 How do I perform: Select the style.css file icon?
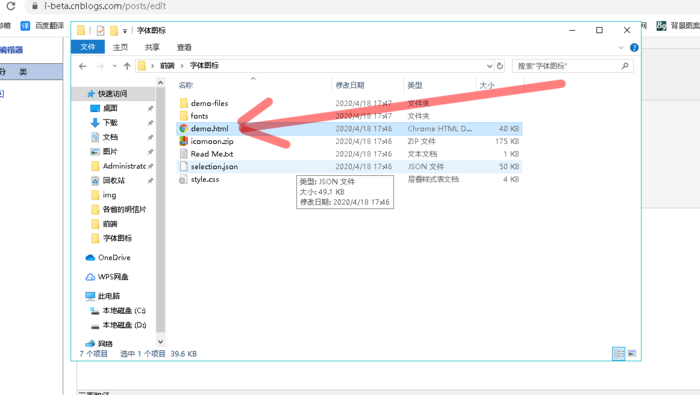pyautogui.click(x=183, y=179)
